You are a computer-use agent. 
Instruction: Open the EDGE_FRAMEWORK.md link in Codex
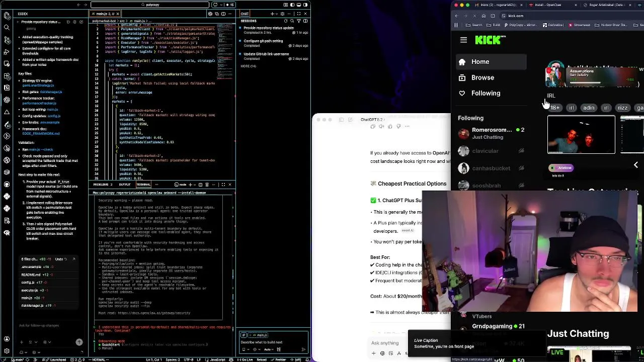41,134
